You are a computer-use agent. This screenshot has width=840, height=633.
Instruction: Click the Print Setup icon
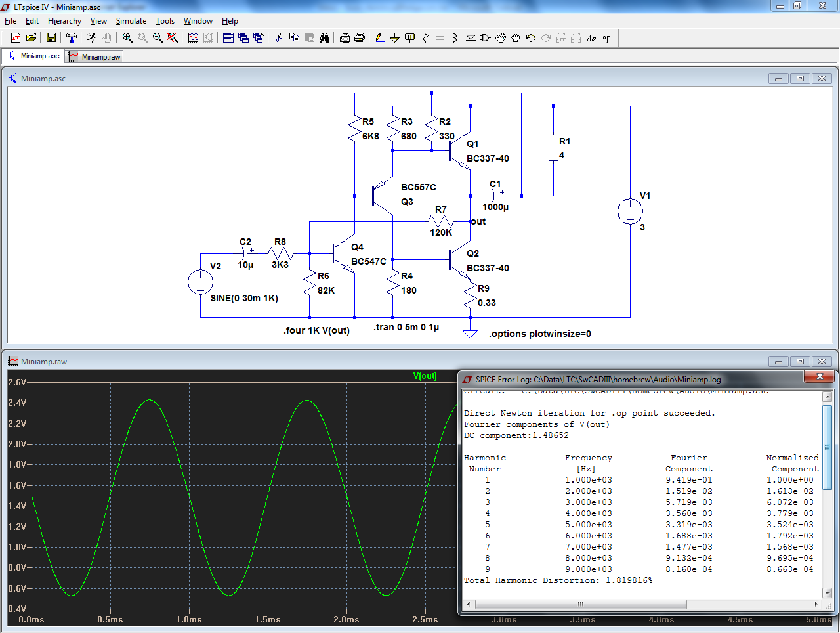tap(345, 38)
